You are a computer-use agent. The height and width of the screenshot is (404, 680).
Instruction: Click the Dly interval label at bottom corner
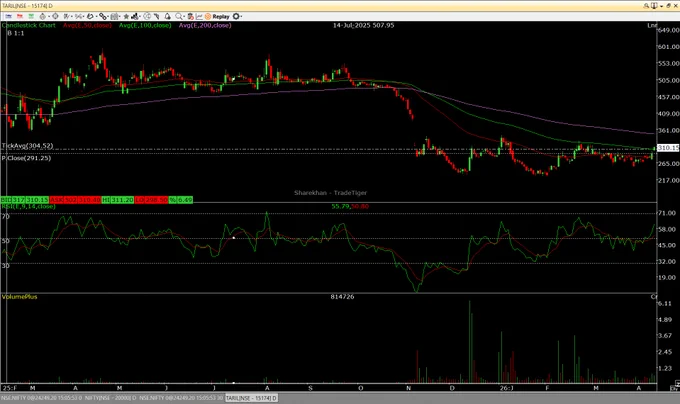tap(674, 388)
